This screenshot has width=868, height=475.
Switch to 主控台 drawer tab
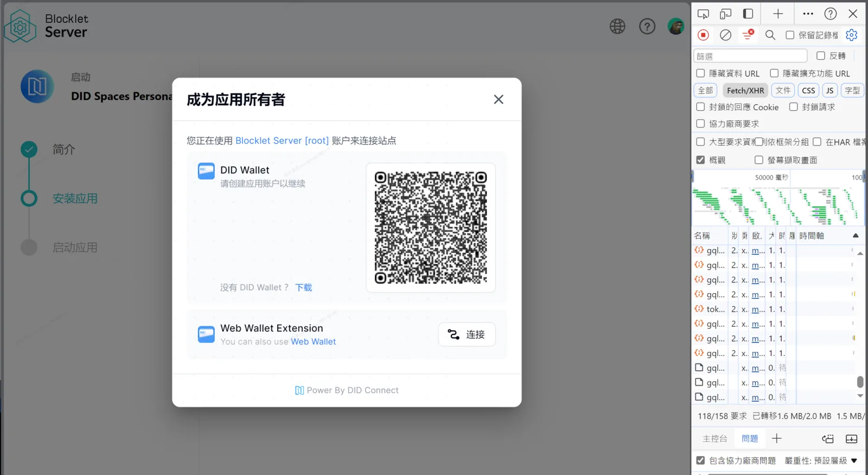714,439
